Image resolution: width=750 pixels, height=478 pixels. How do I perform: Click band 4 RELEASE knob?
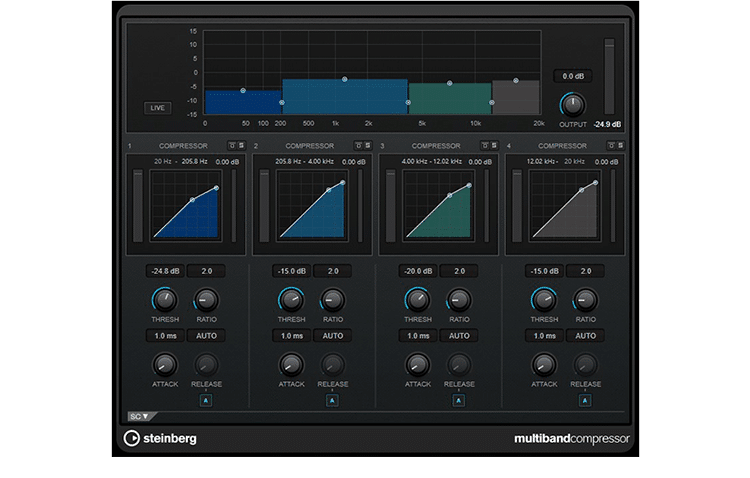pos(585,365)
